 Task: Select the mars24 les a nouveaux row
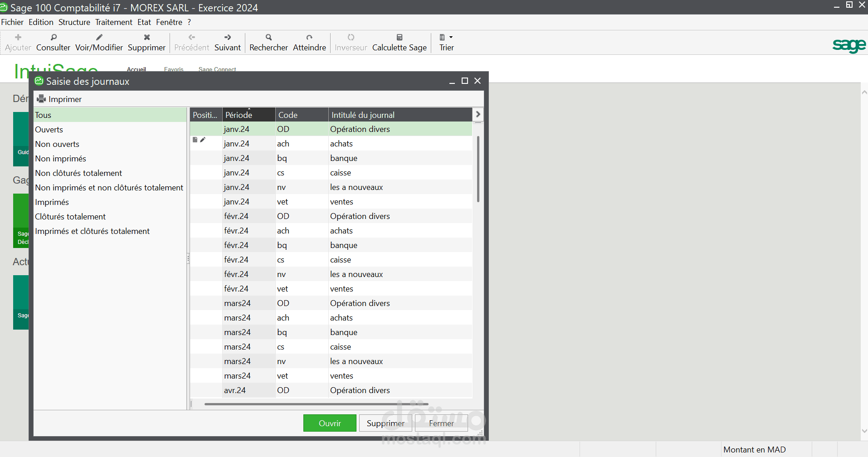331,361
